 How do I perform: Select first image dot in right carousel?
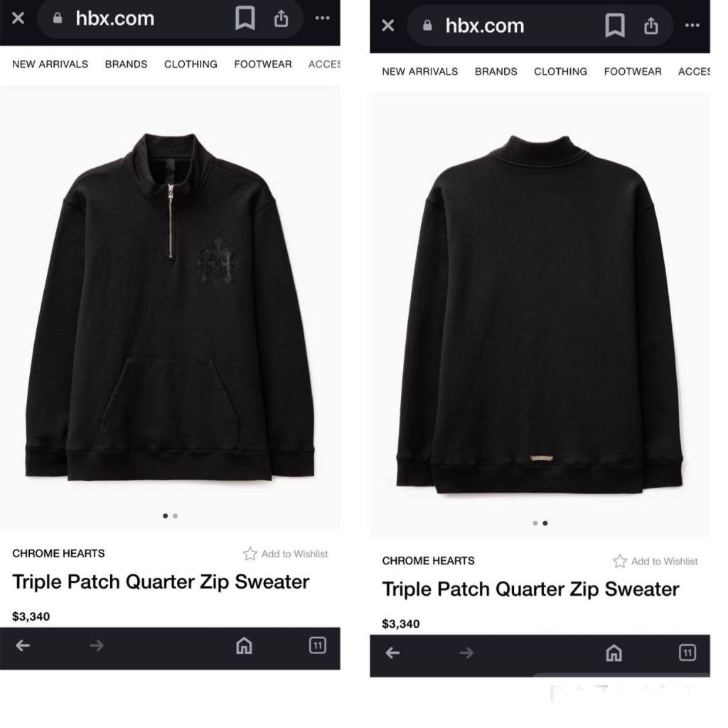point(535,523)
